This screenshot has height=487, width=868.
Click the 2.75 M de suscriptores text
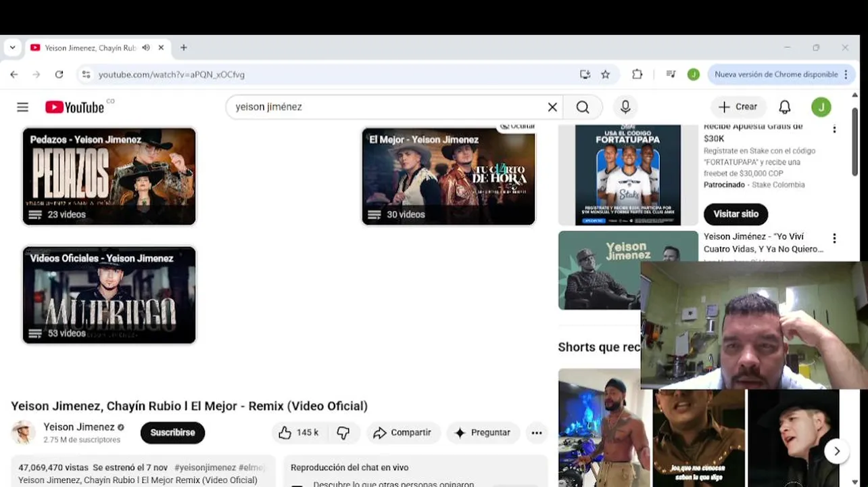tap(82, 440)
